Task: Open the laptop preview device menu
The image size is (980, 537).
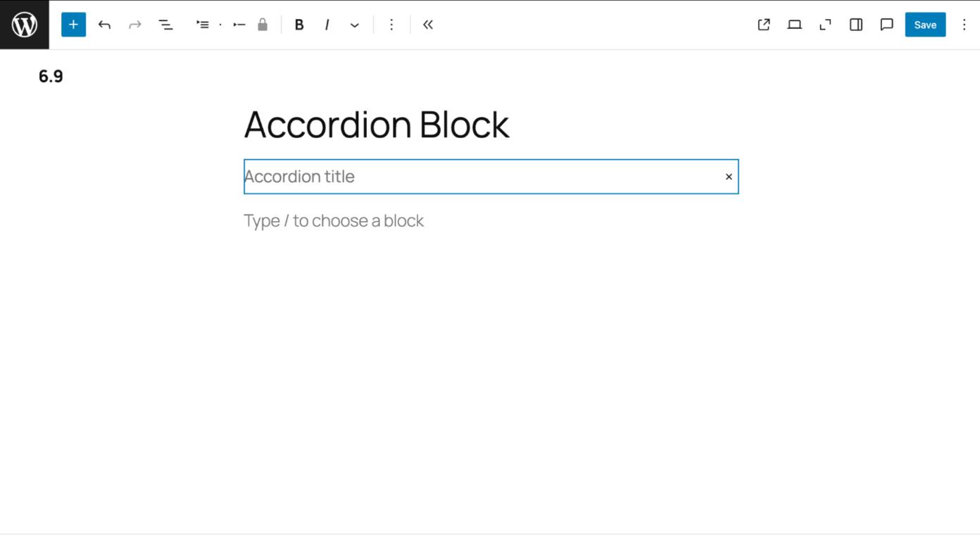Action: [794, 25]
